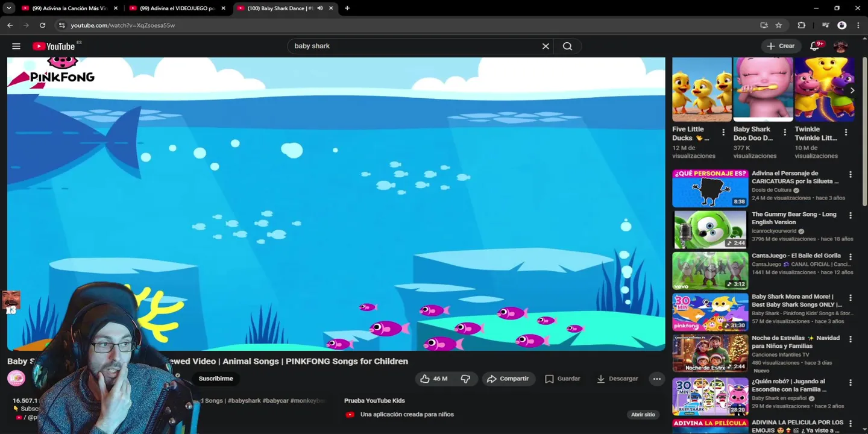This screenshot has width=868, height=434.
Task: Open options for Five Little Ducks card
Action: pyautogui.click(x=723, y=133)
